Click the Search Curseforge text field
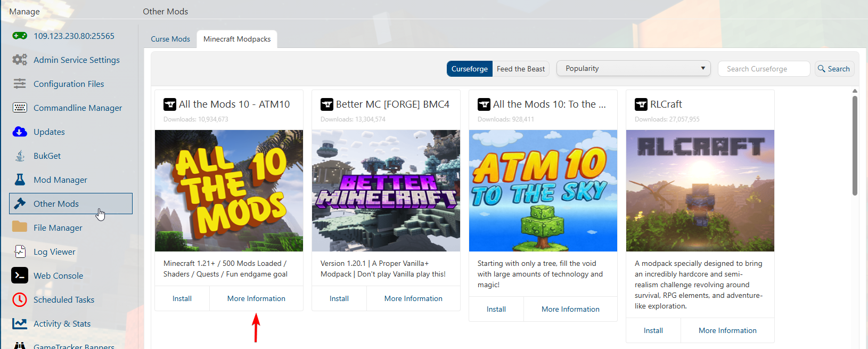Viewport: 868px width, 349px height. pyautogui.click(x=764, y=69)
